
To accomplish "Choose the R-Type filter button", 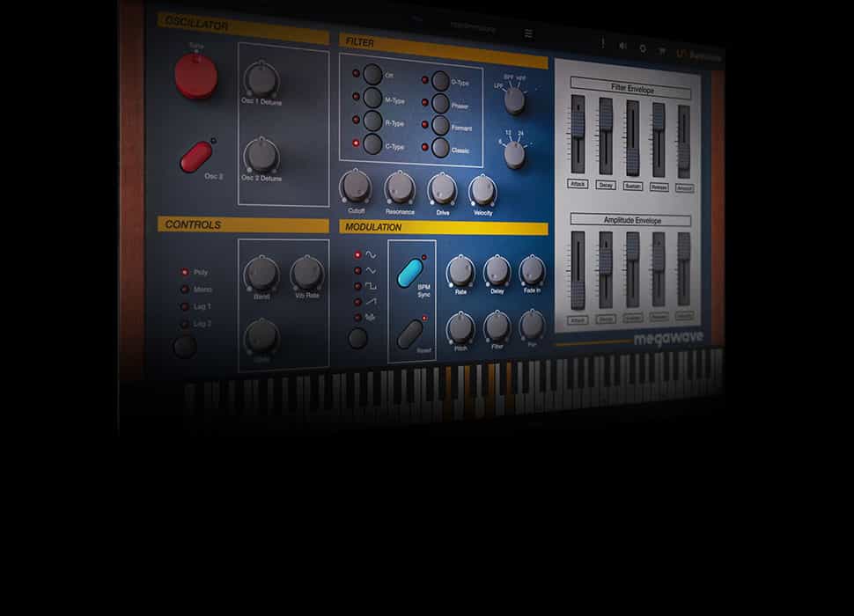I will pyautogui.click(x=372, y=121).
